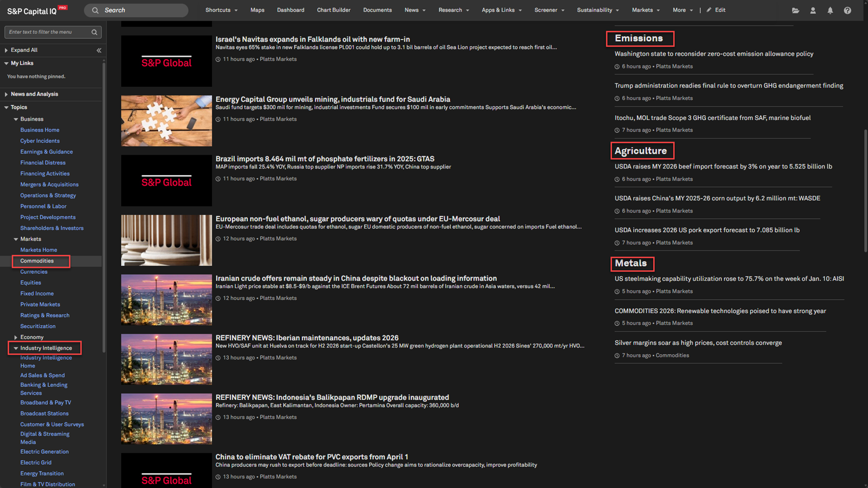
Task: Open the Markets dropdown in top bar
Action: pyautogui.click(x=646, y=10)
